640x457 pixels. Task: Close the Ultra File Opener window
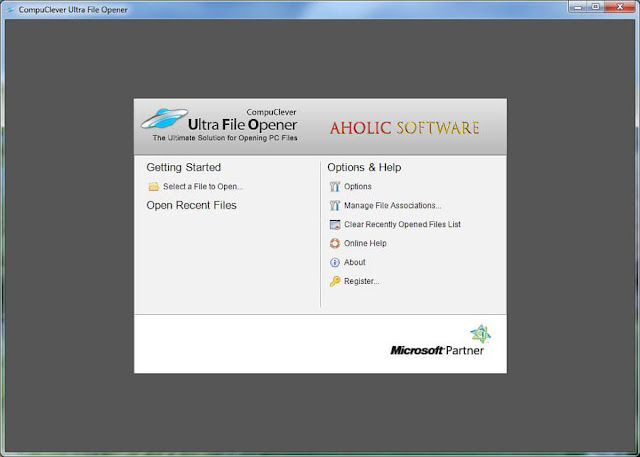[x=620, y=7]
